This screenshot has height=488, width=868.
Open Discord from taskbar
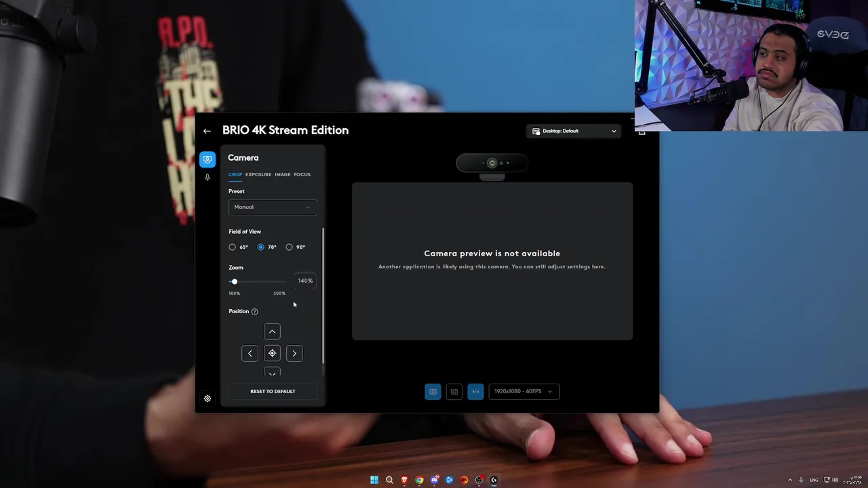tap(434, 480)
